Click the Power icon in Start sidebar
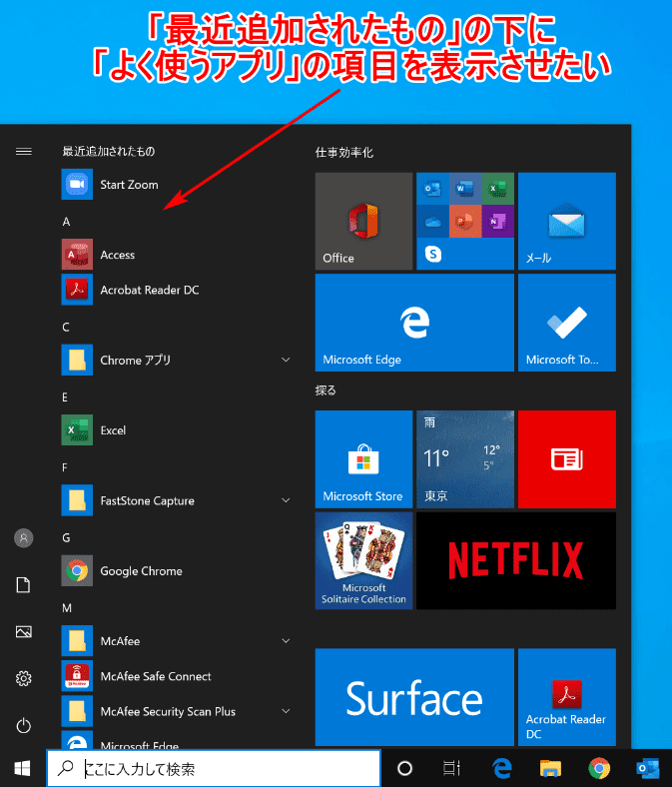The width and height of the screenshot is (672, 787). click(x=24, y=726)
